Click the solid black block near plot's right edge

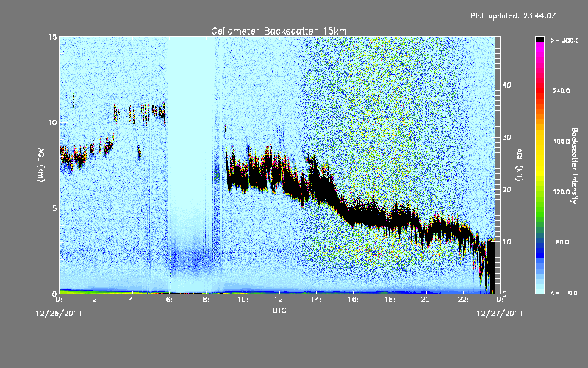click(491, 266)
